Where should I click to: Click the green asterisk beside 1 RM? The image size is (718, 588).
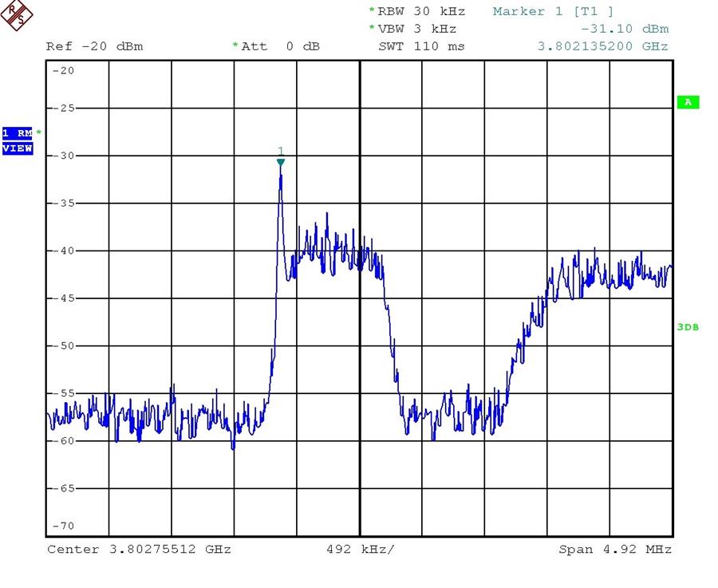pyautogui.click(x=38, y=132)
